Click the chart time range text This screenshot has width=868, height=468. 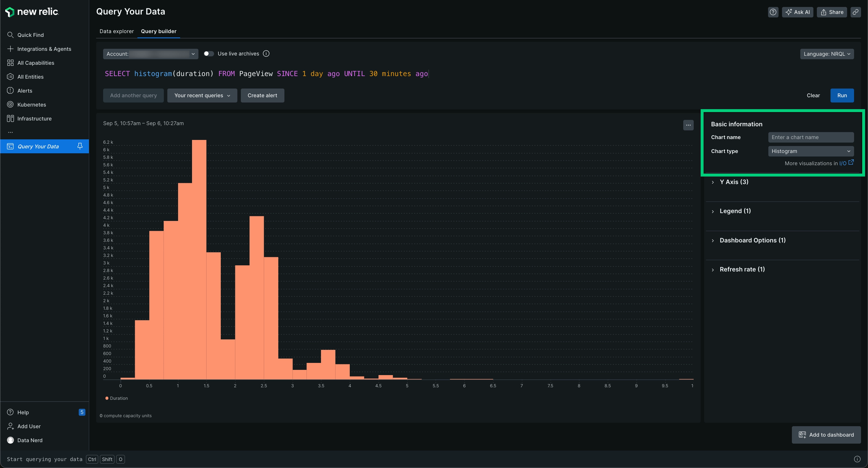(144, 124)
